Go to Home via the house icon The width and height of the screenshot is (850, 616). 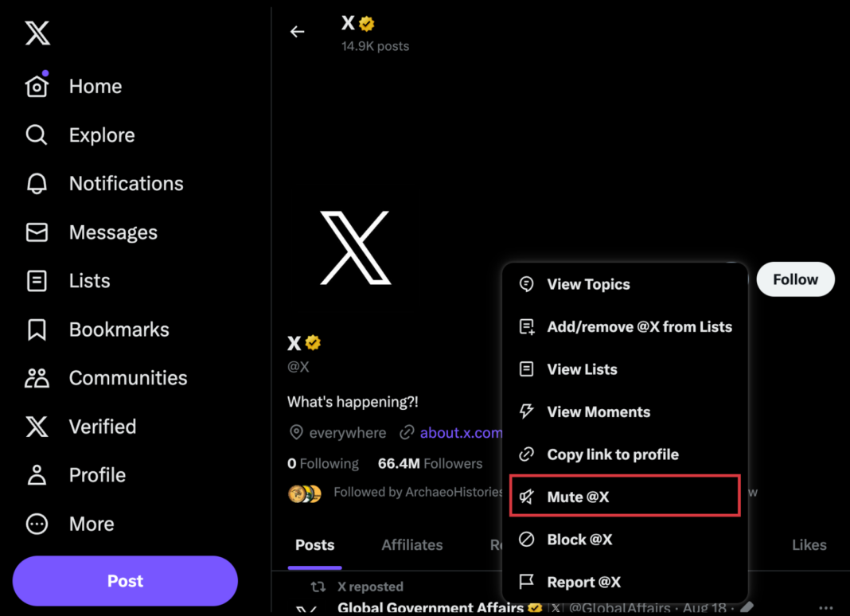pos(37,86)
